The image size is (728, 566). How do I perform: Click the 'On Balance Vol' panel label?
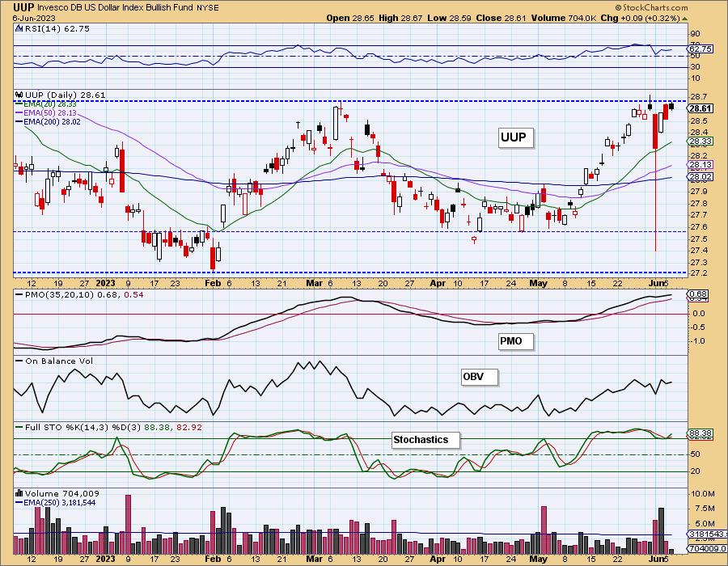pyautogui.click(x=54, y=361)
